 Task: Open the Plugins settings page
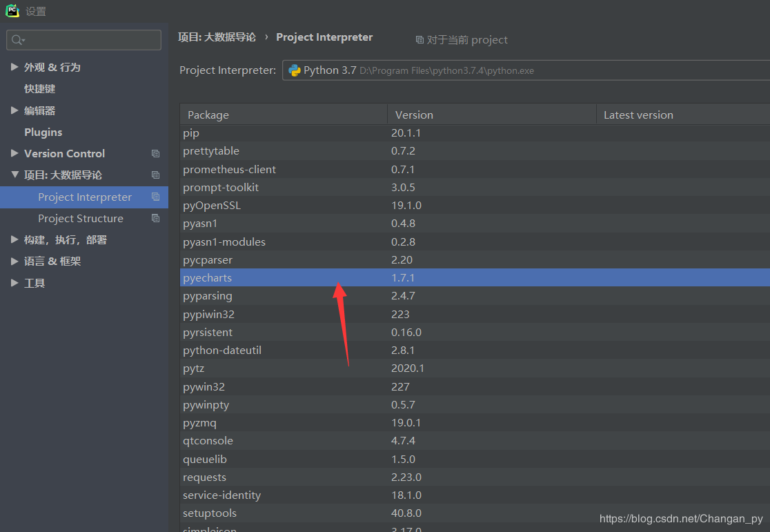43,132
